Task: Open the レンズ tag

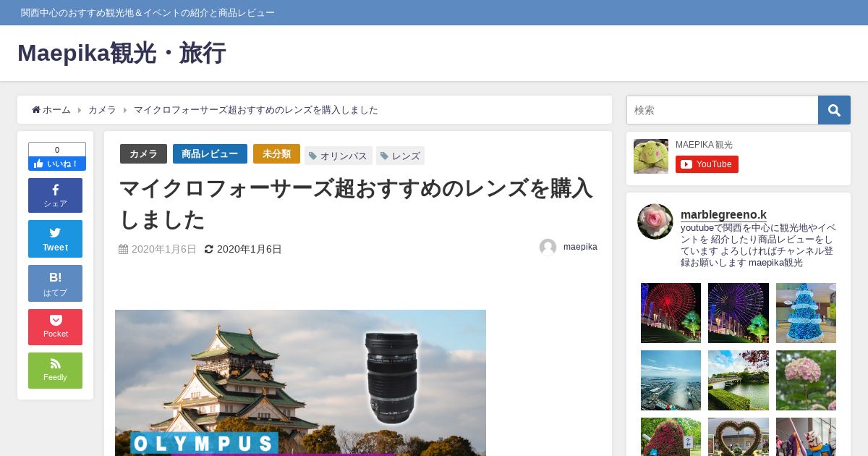Action: click(400, 156)
